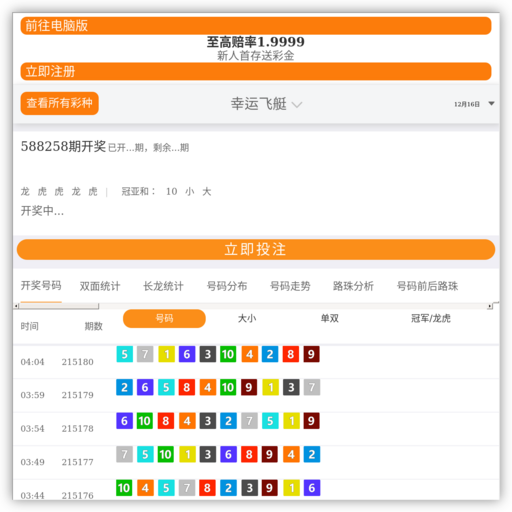Switch to 长龙统计 tab
The width and height of the screenshot is (512, 512).
pos(163,286)
